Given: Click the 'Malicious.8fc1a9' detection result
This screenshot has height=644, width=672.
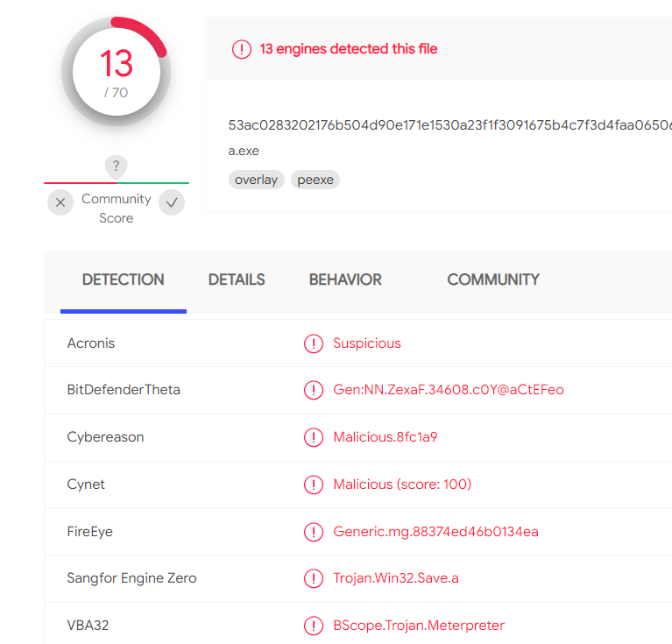Looking at the screenshot, I should tap(386, 437).
